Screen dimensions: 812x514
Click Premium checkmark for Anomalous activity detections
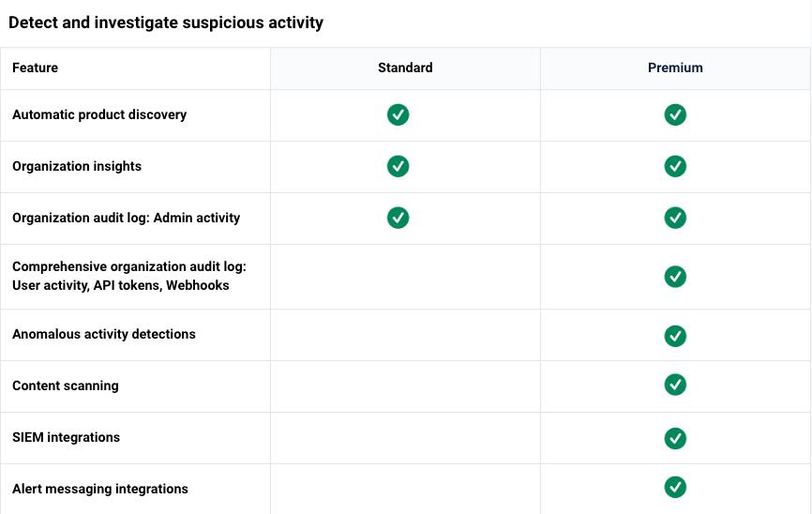pyautogui.click(x=675, y=336)
